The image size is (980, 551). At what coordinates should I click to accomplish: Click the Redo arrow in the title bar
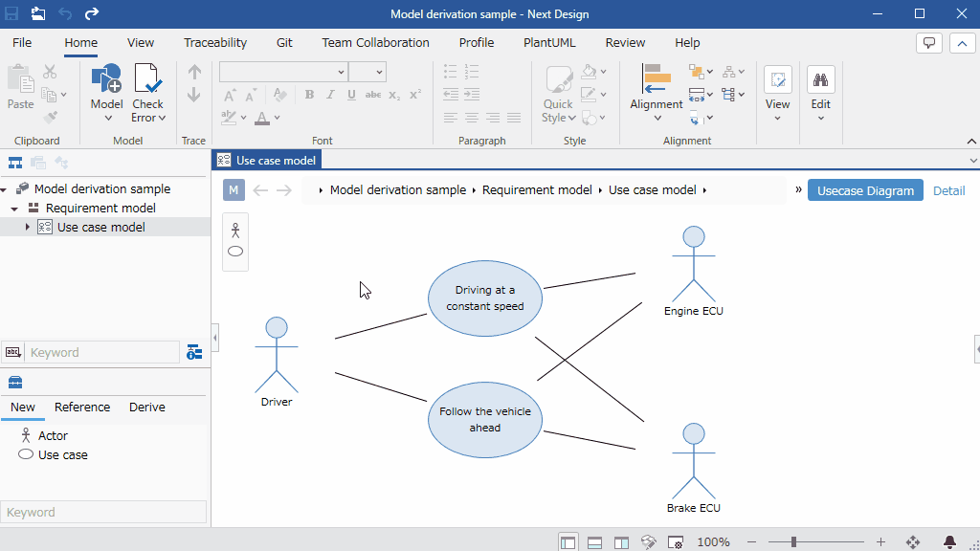(x=92, y=13)
